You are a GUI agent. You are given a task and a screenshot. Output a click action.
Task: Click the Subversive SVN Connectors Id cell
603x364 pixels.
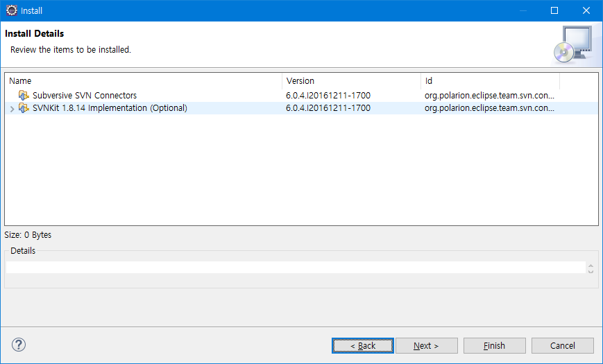click(489, 95)
